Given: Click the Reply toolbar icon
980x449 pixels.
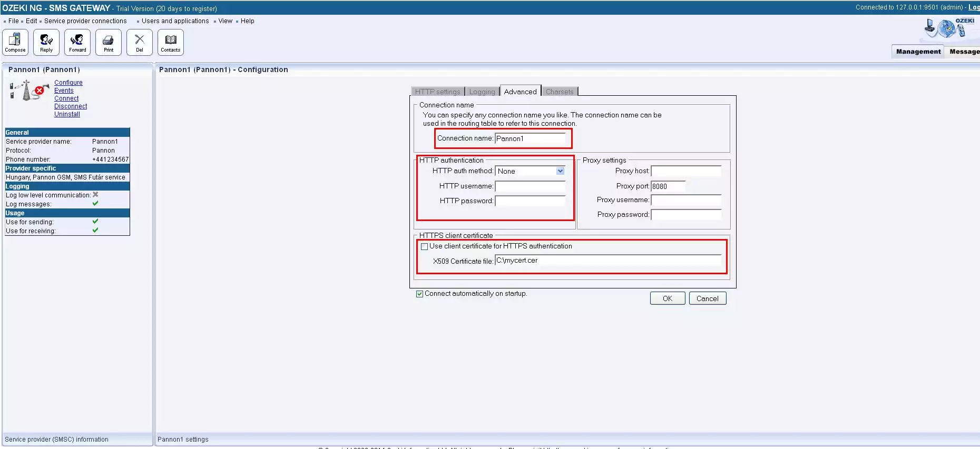Looking at the screenshot, I should 46,42.
